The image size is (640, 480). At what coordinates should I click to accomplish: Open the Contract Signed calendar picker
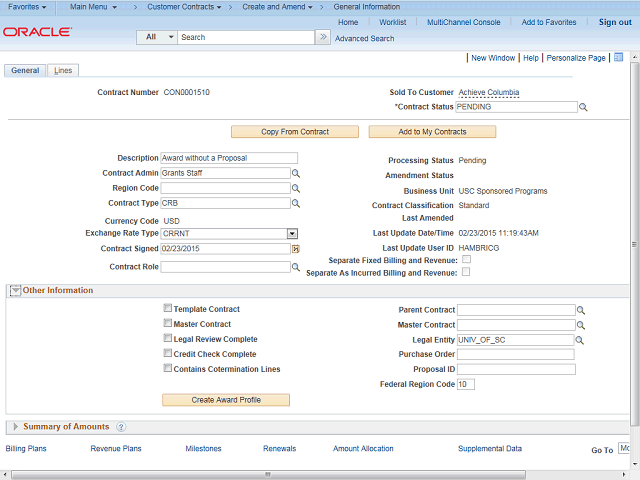pos(296,248)
